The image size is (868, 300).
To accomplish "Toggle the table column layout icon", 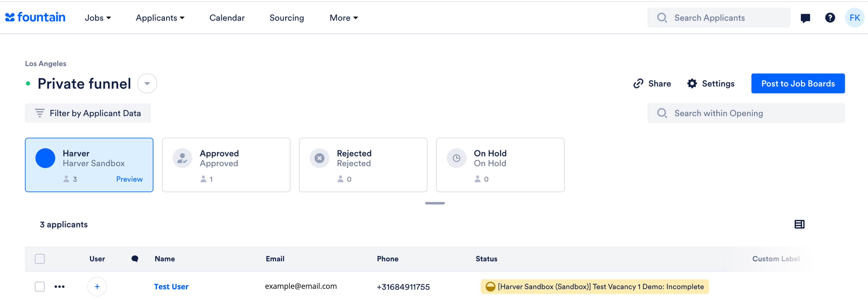I will click(x=799, y=224).
